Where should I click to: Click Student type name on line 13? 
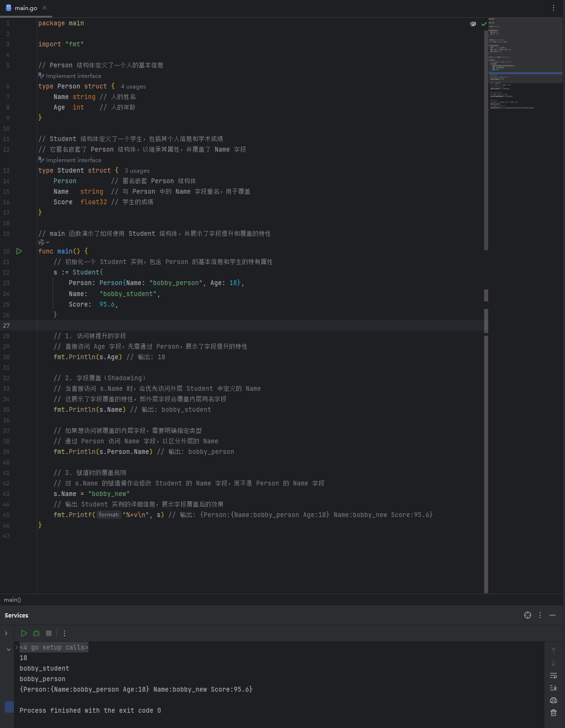tap(71, 170)
